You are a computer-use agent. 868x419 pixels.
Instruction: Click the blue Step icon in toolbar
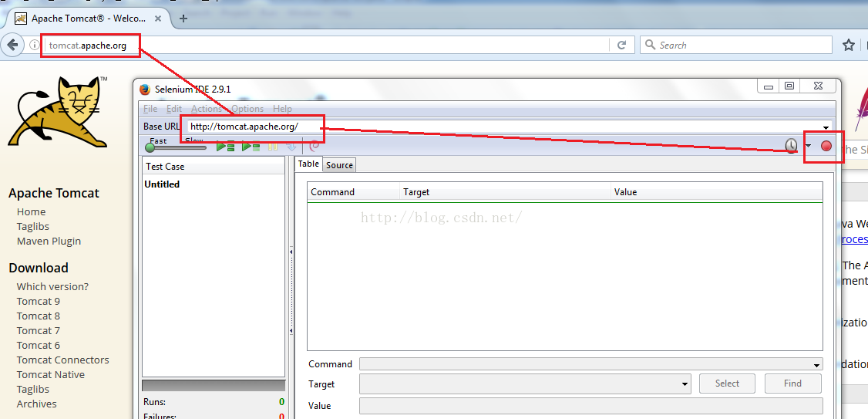[291, 147]
